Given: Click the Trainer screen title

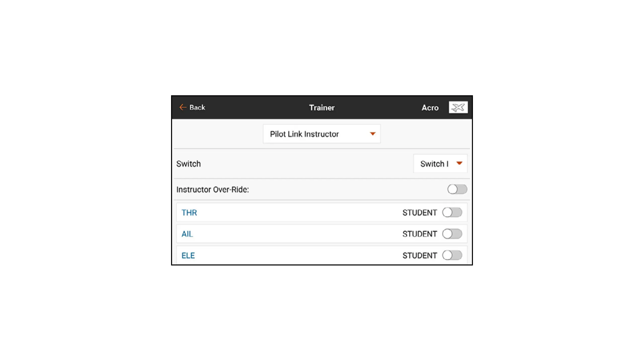Looking at the screenshot, I should [322, 108].
